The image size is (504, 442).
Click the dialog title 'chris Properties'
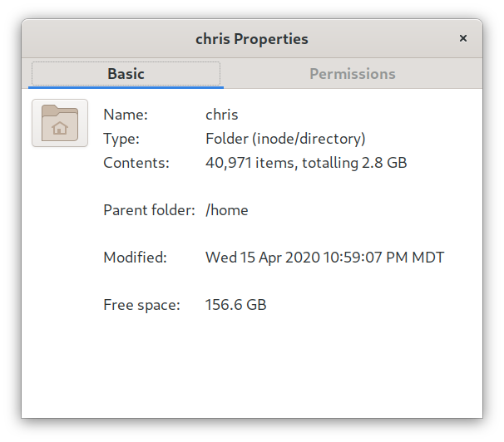pyautogui.click(x=252, y=39)
